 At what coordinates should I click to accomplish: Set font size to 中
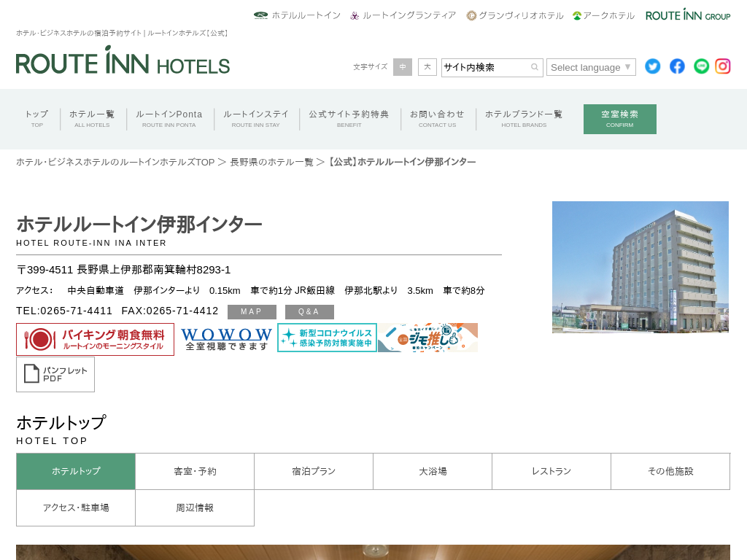pyautogui.click(x=403, y=67)
